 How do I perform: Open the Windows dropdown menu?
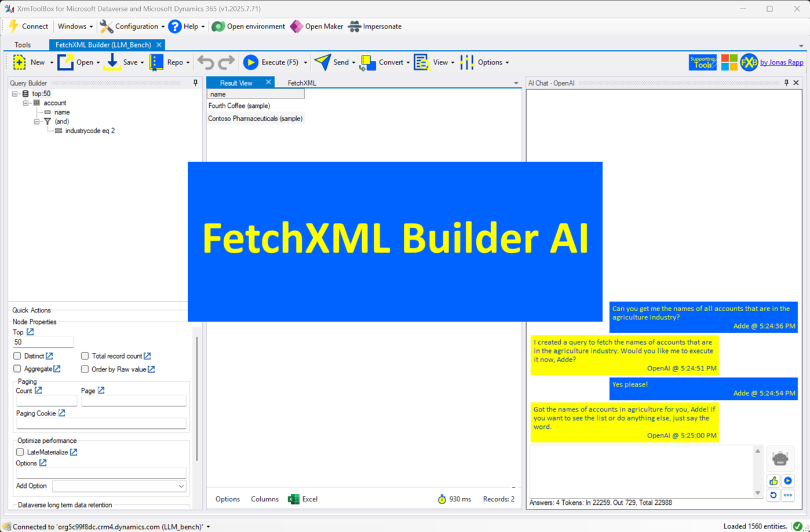tap(75, 26)
